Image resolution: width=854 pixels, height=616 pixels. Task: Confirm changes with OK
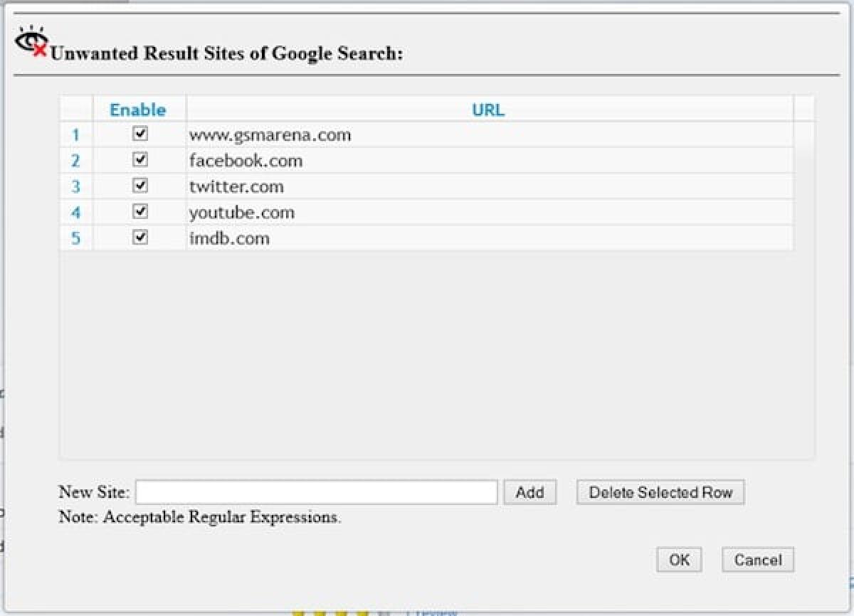(678, 560)
